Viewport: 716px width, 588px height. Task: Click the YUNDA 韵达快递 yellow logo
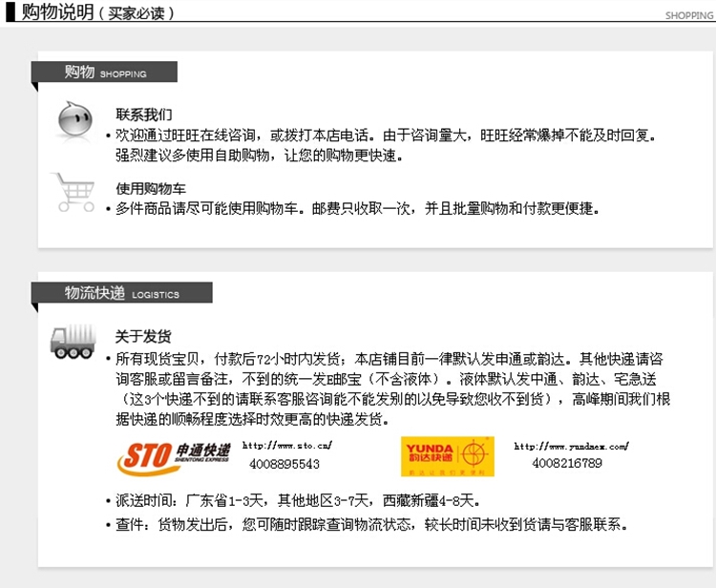pos(448,456)
